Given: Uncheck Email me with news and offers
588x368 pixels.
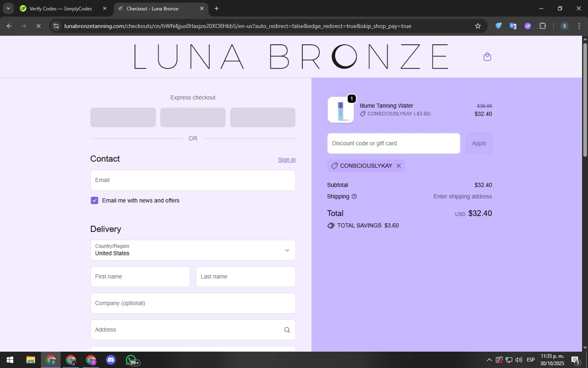Looking at the screenshot, I should [94, 200].
